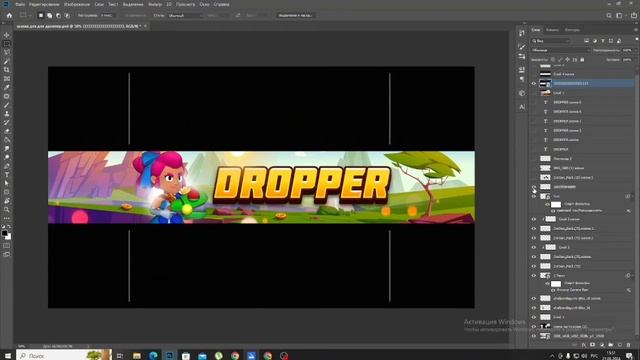Click the Feather value field Растушевка
Viewport: 640px width, 360px height.
point(107,16)
